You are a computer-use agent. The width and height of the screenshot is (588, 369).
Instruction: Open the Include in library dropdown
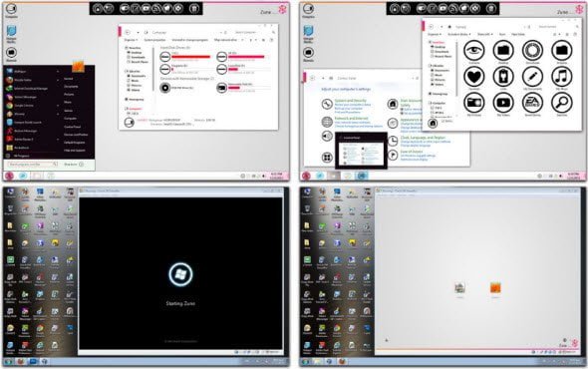pos(458,34)
